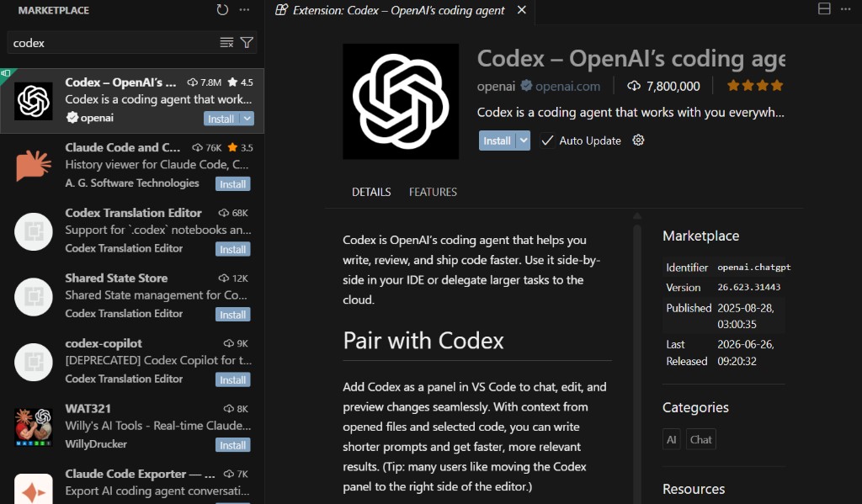Click the Last Released date 2026-06-26

coord(746,353)
